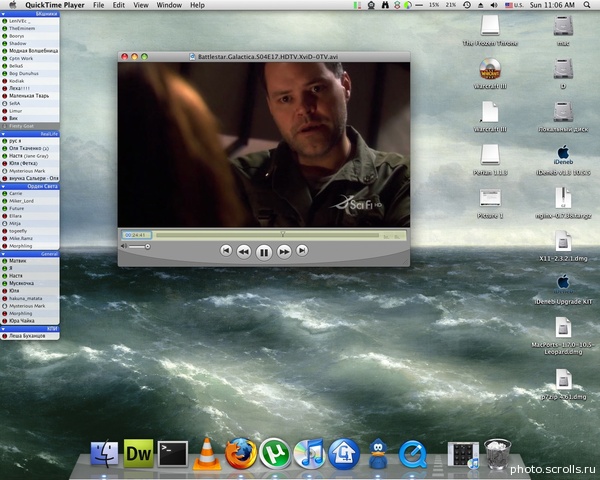Click the 00:24:41 elapsed time display
This screenshot has height=480, width=600.
136,235
